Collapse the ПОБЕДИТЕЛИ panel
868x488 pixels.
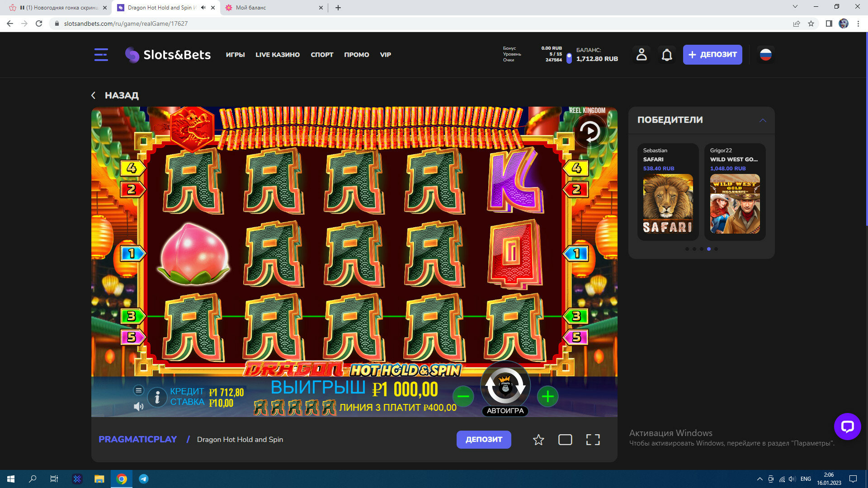tap(763, 120)
